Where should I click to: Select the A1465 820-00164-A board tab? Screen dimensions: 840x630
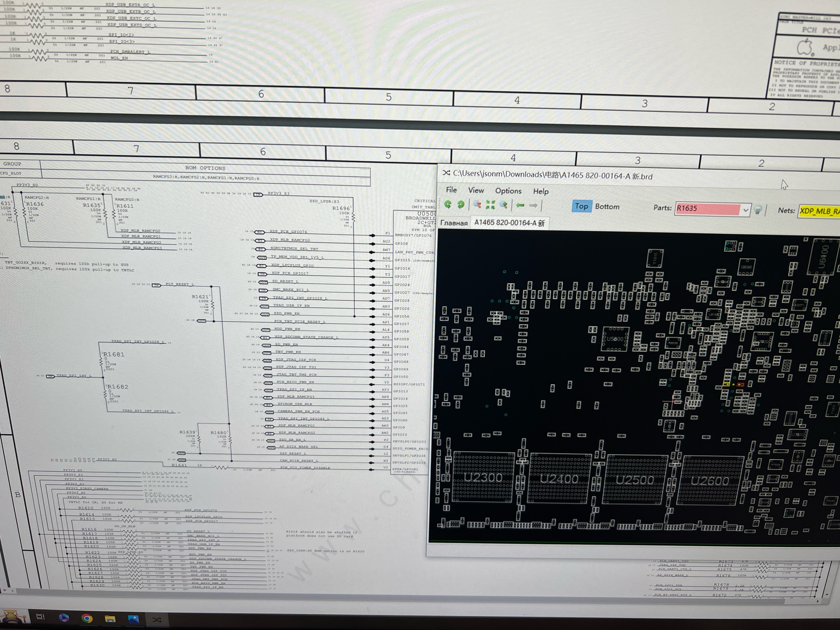[x=509, y=223]
